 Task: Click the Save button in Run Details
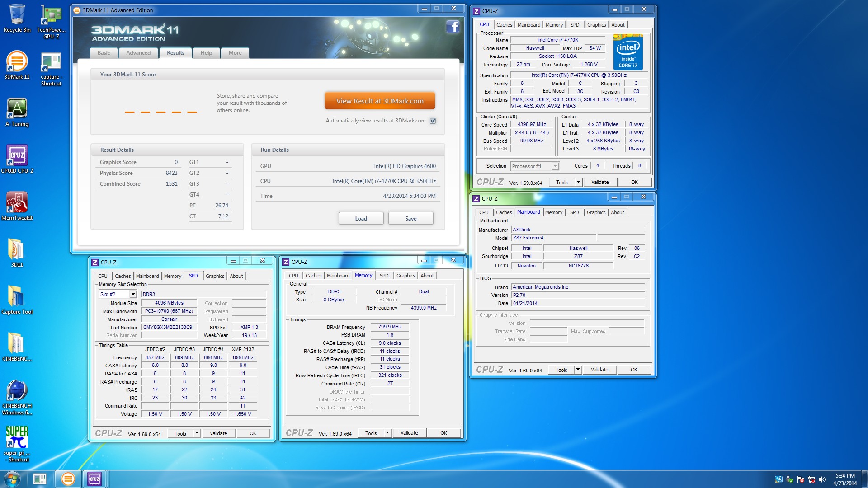(410, 219)
